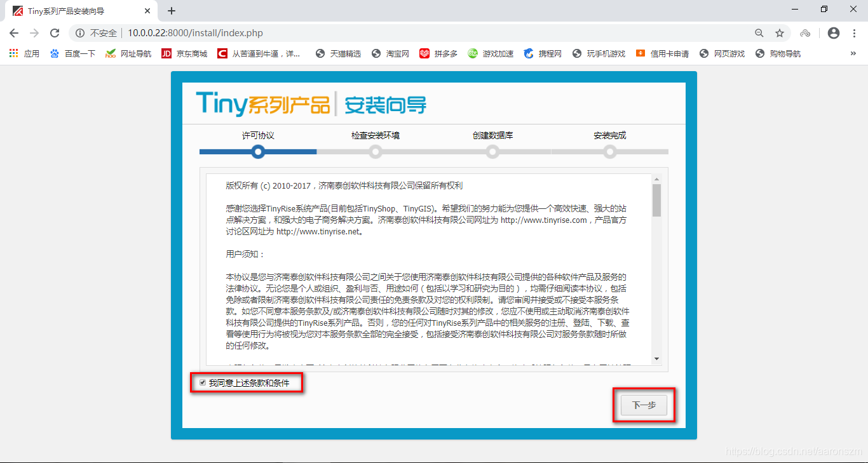Click the 安装完成 step circle
This screenshot has width=868, height=463.
click(610, 152)
